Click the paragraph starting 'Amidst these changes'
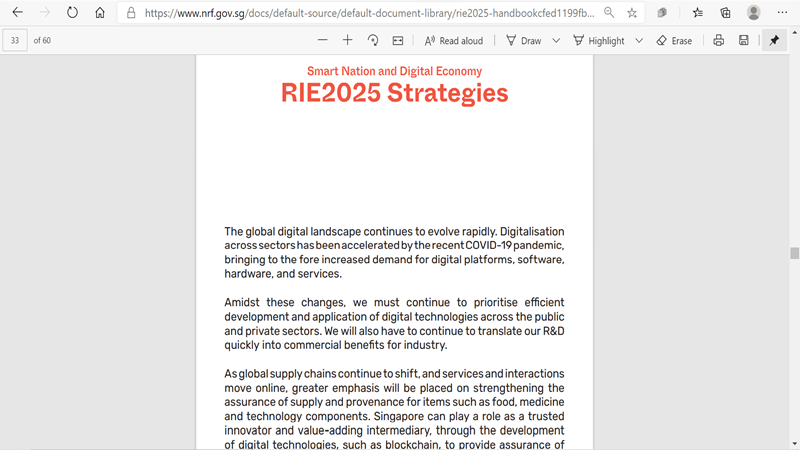800x450 pixels. click(x=394, y=323)
